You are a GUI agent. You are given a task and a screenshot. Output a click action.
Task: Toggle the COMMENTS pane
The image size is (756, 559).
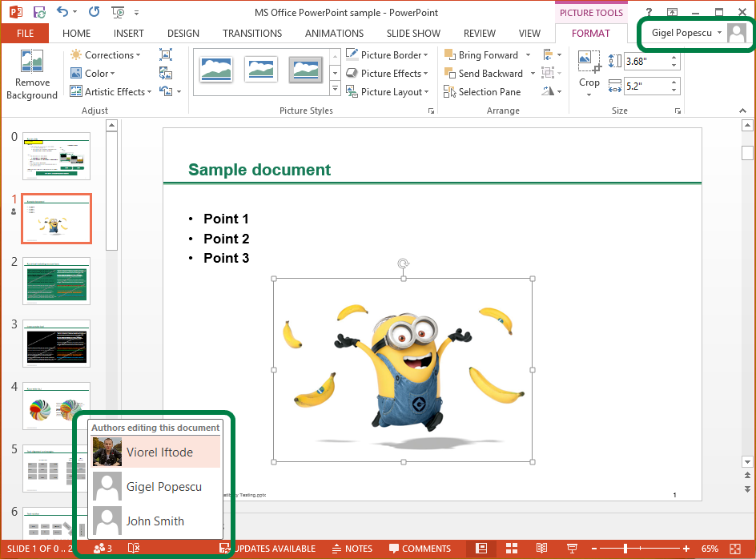(420, 549)
